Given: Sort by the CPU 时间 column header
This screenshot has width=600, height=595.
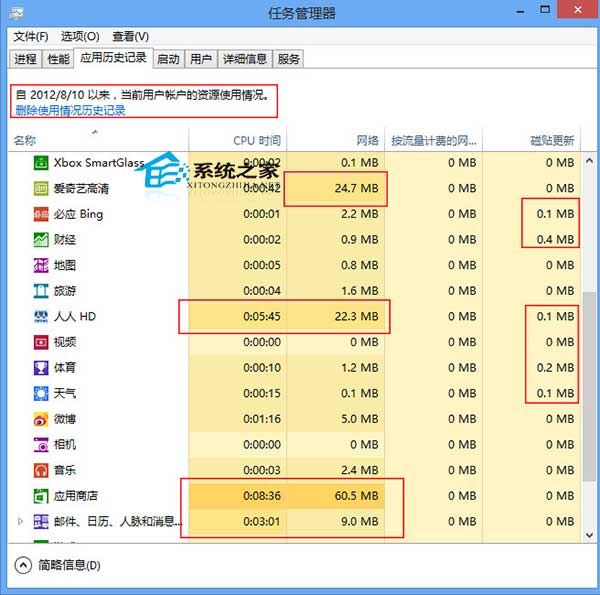Looking at the screenshot, I should click(x=238, y=140).
